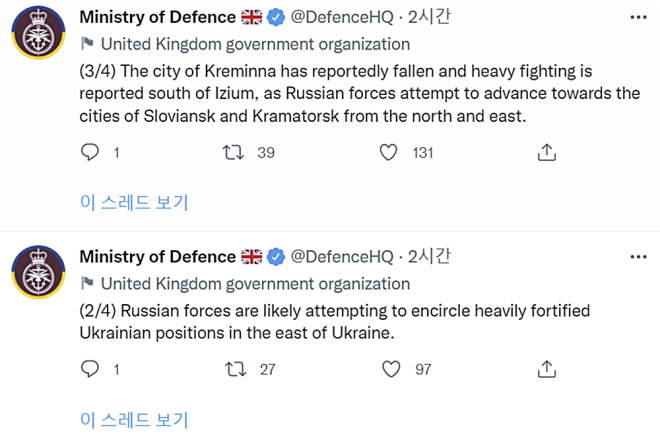Share the (2/4) encircle tweet
Image resolution: width=660 pixels, height=436 pixels.
[546, 369]
